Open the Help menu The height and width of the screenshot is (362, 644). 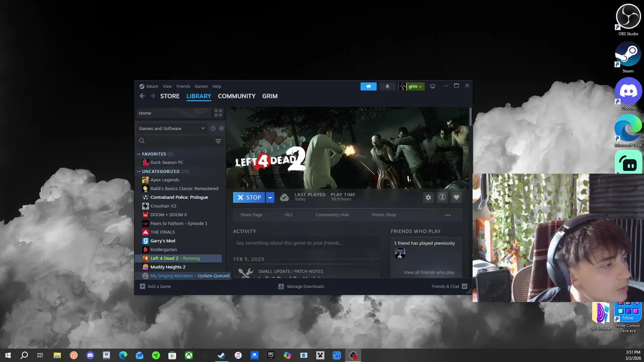tap(217, 86)
